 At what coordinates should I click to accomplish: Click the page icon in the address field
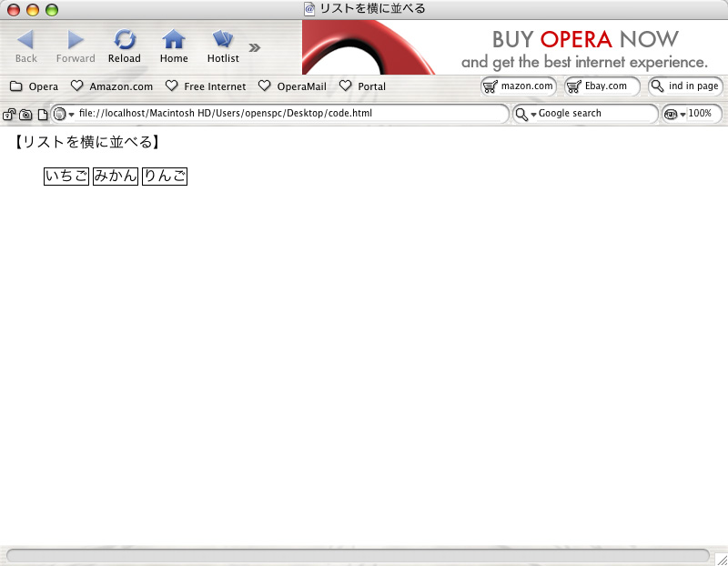point(59,114)
